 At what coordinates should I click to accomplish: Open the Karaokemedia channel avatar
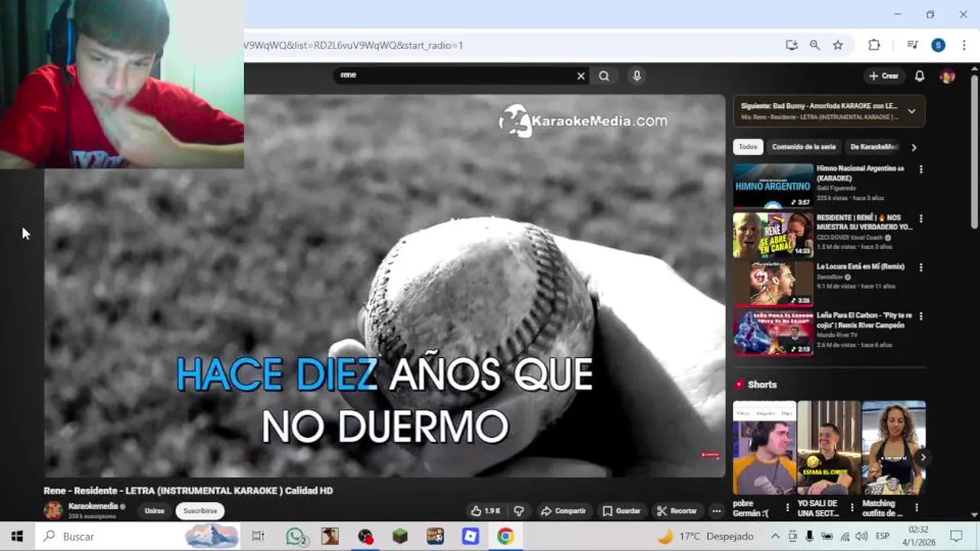[x=53, y=510]
